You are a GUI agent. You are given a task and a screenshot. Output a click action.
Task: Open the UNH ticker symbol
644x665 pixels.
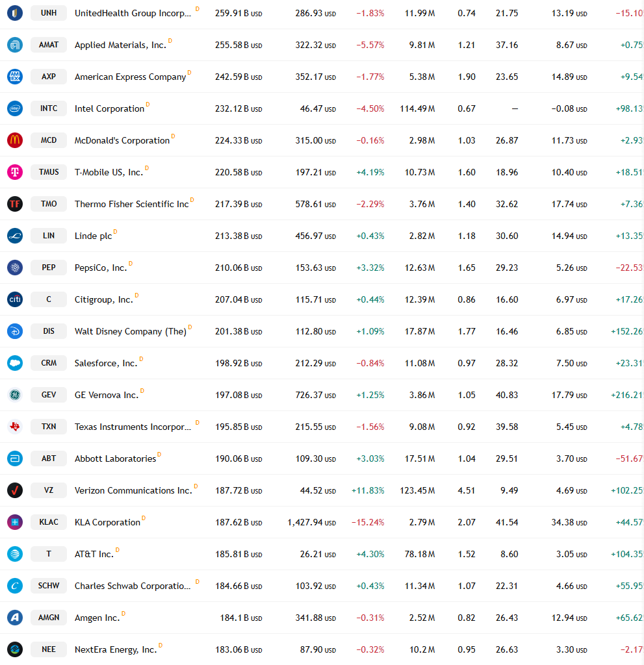point(49,13)
